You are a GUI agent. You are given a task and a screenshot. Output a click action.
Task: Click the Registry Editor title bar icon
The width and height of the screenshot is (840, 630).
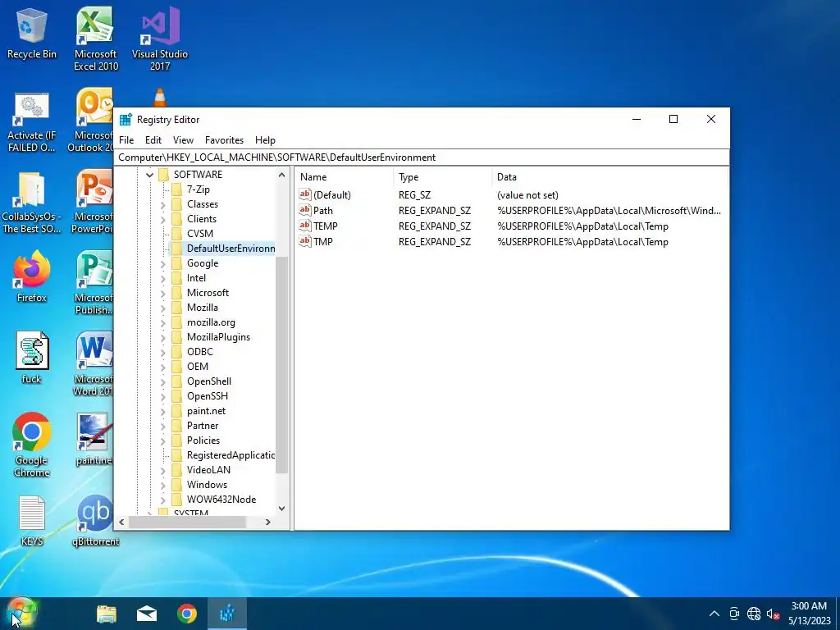(x=126, y=120)
